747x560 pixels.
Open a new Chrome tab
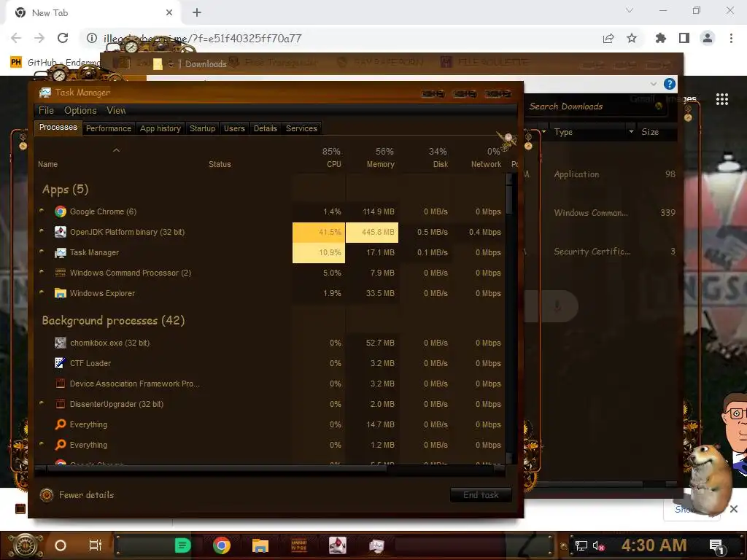tap(197, 12)
